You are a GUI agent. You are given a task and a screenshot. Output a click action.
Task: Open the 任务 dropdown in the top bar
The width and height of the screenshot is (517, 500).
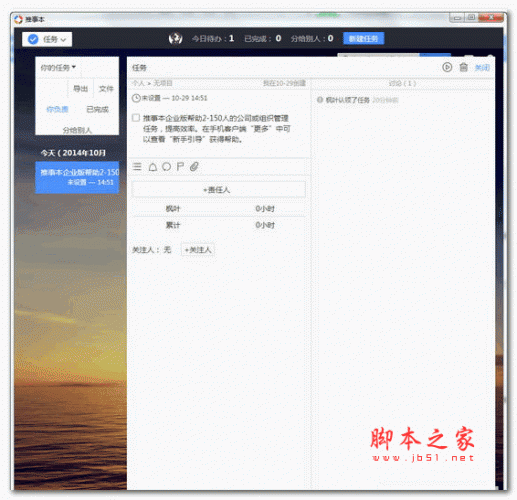pos(47,39)
